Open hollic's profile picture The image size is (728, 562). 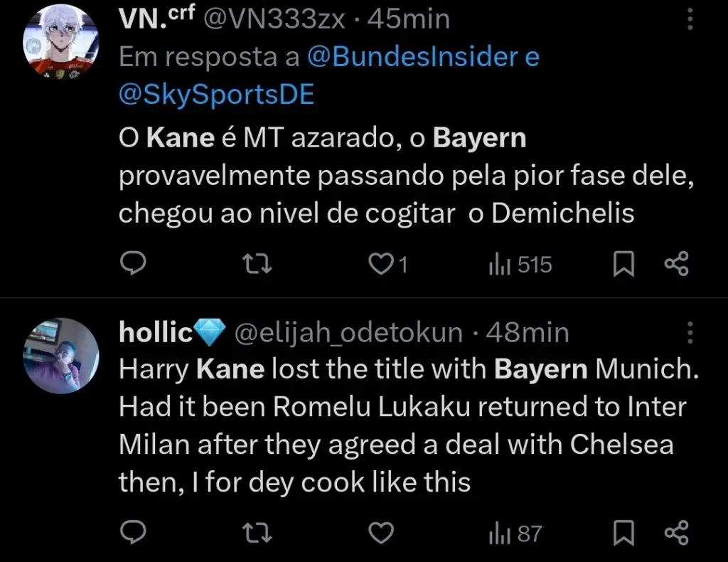59,355
